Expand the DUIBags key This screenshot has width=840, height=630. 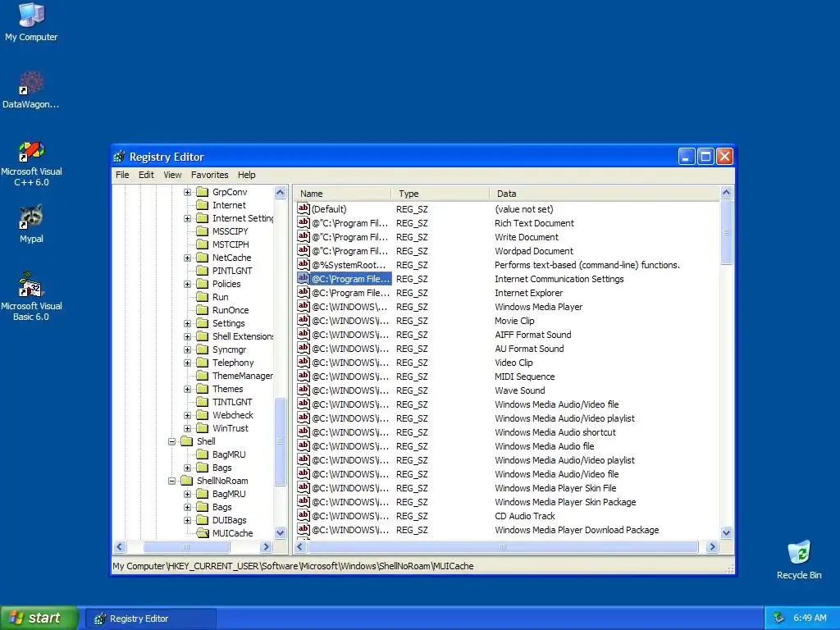coord(187,520)
